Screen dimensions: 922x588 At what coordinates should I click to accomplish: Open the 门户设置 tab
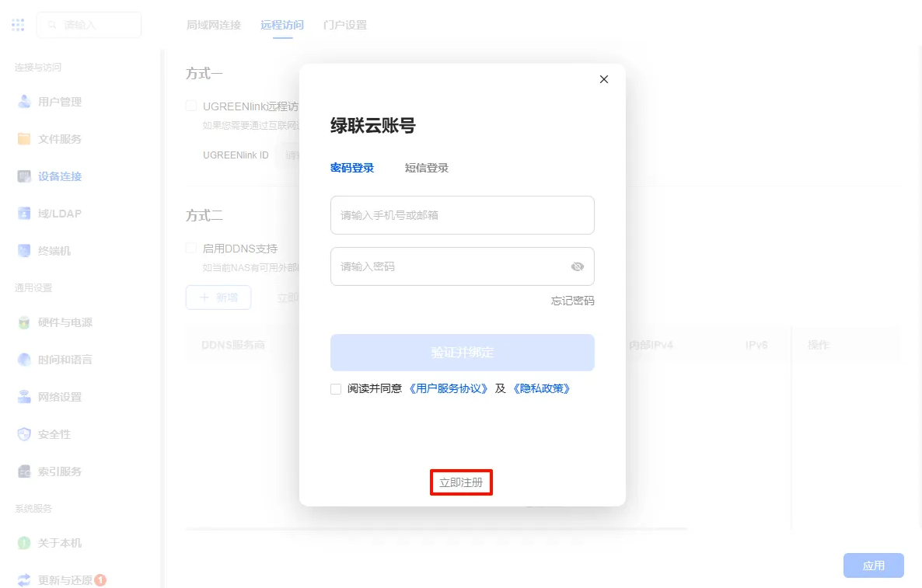click(x=345, y=25)
